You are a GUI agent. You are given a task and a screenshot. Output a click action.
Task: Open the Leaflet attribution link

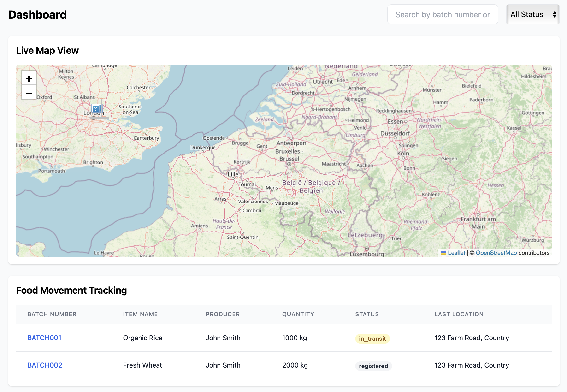tap(456, 253)
